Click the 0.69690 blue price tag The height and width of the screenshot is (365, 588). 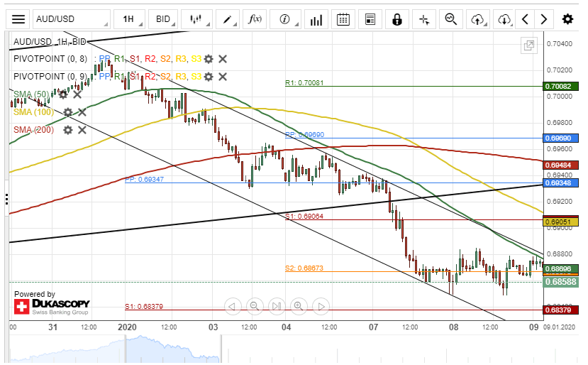click(560, 138)
